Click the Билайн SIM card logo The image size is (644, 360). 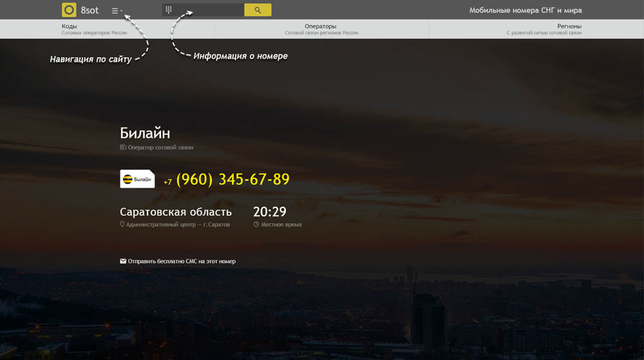click(x=137, y=179)
